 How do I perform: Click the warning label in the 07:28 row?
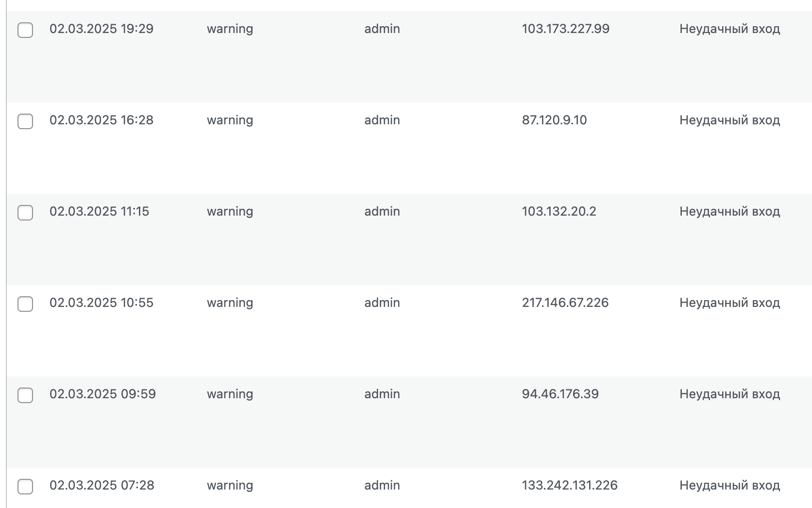[x=230, y=486]
